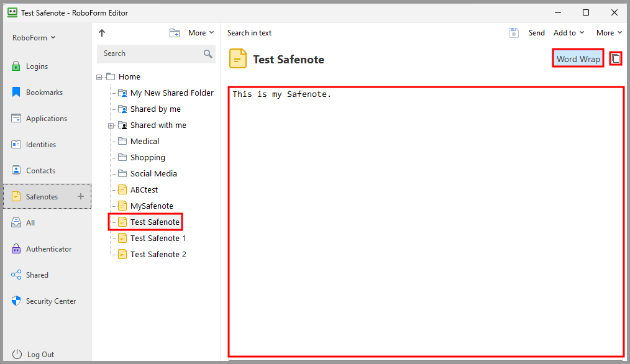This screenshot has width=630, height=364.
Task: Go up one folder level arrow
Action: (x=102, y=33)
